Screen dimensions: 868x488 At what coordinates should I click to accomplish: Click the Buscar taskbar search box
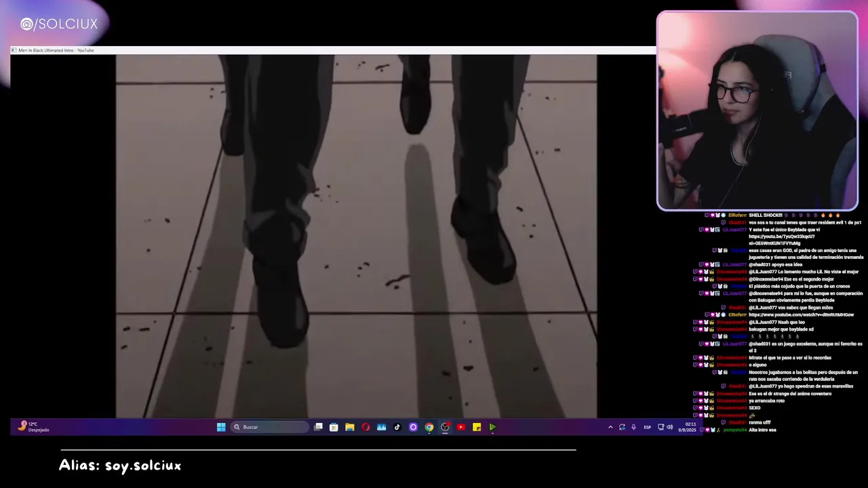[x=269, y=427]
